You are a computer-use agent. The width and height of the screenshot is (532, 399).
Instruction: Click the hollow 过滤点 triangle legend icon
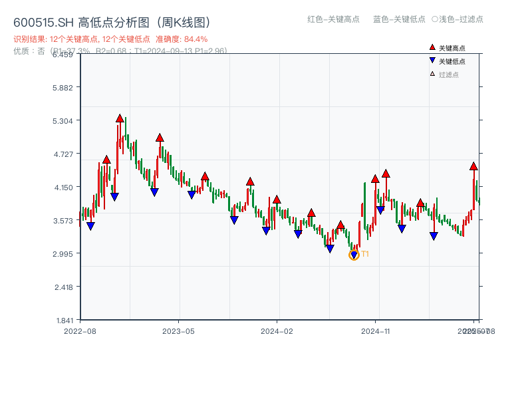coord(432,73)
